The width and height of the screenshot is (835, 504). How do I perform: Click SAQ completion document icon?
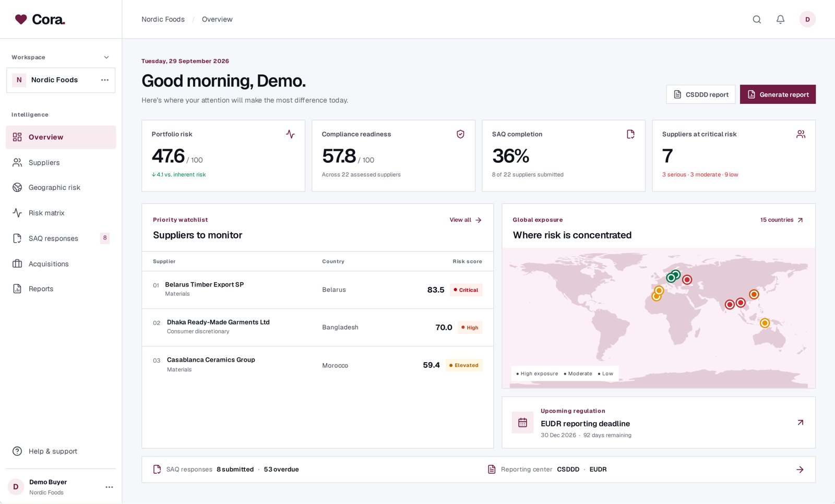(630, 134)
